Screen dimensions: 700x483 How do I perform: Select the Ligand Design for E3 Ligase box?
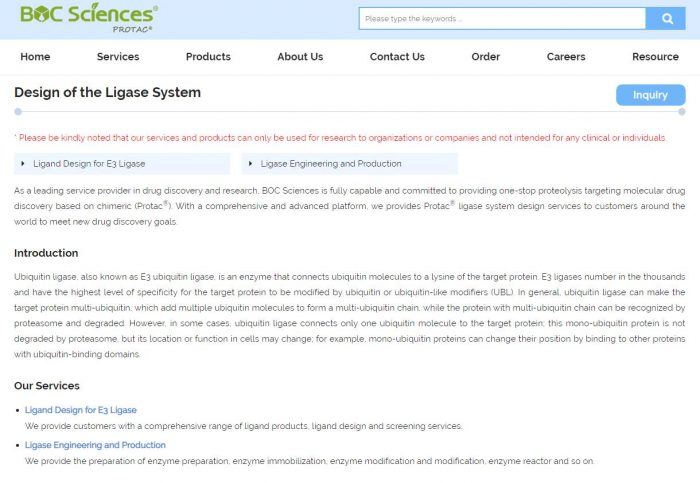point(122,164)
